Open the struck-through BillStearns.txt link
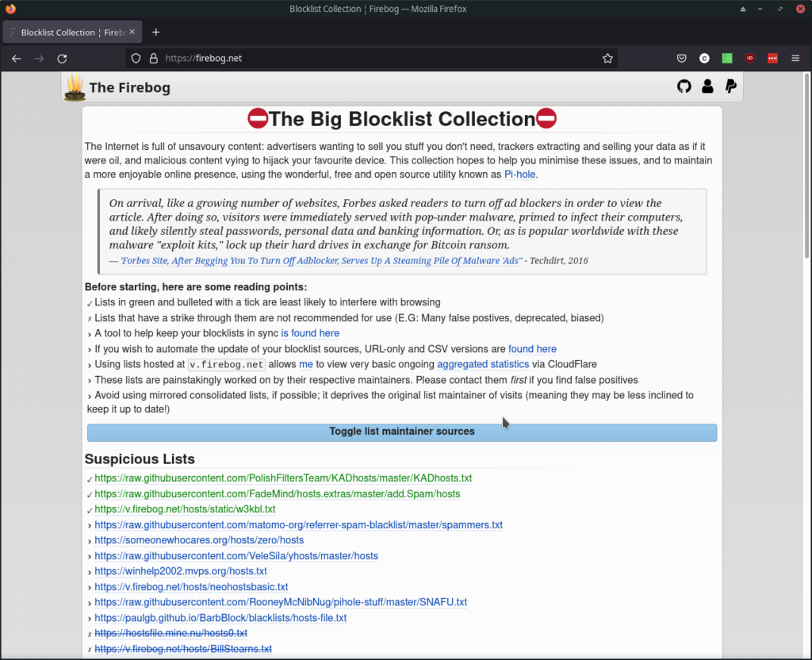Image resolution: width=812 pixels, height=660 pixels. point(183,649)
